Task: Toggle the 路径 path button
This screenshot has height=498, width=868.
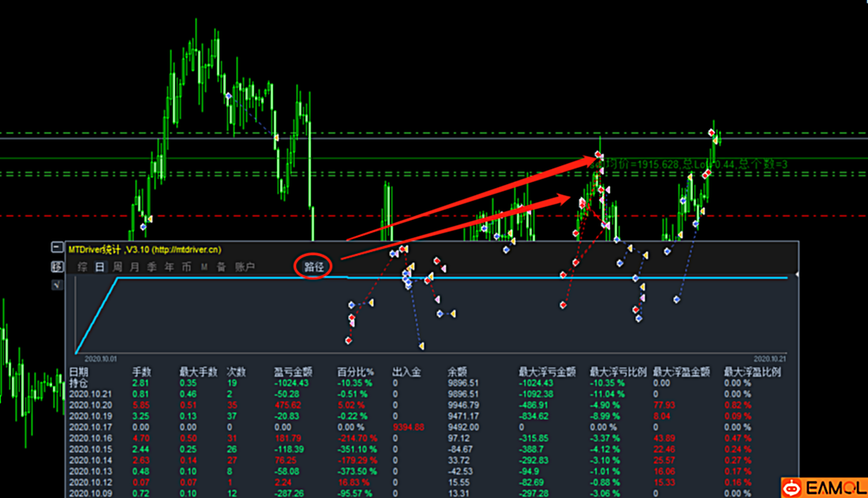Action: coord(314,267)
